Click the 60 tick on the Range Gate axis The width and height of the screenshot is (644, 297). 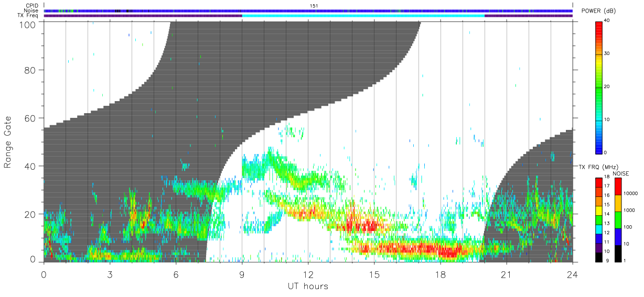30,118
